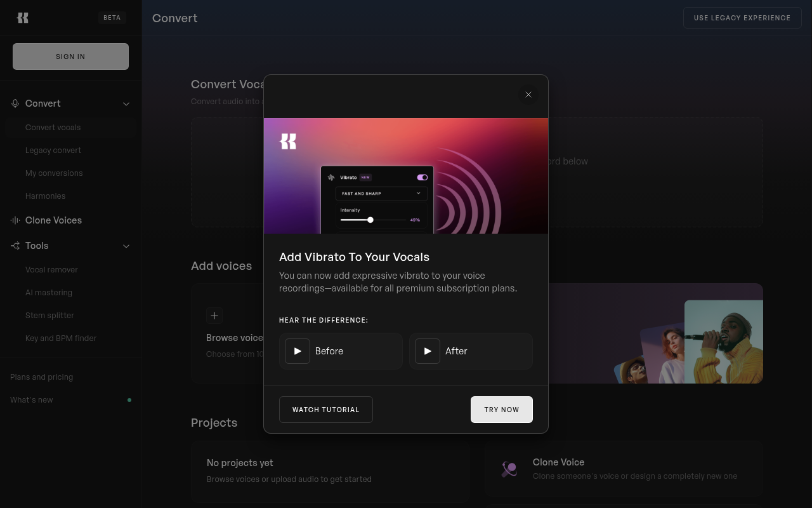
Task: Open My conversions from the sidebar
Action: tap(54, 173)
